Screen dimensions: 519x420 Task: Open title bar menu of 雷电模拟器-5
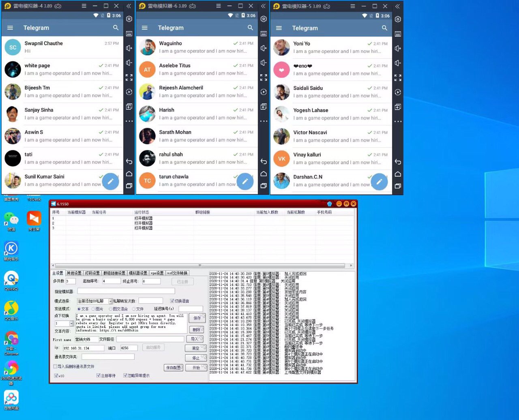point(352,6)
